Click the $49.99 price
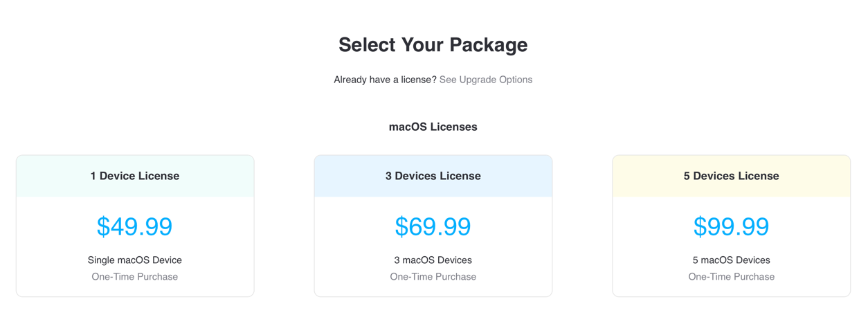The image size is (868, 315). 135,226
